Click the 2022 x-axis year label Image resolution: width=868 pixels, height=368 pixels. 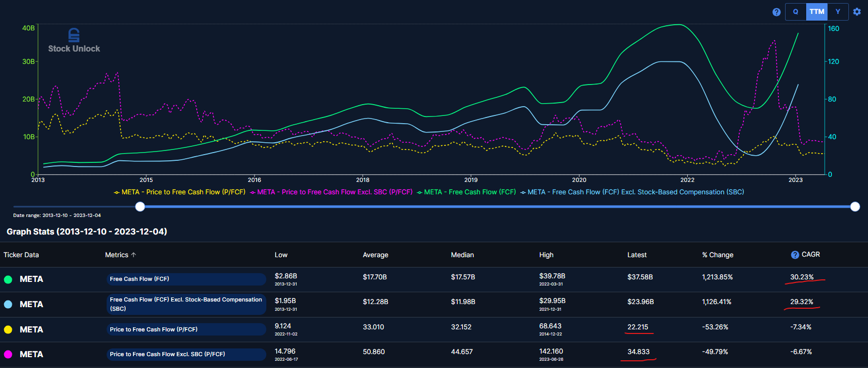click(x=687, y=180)
